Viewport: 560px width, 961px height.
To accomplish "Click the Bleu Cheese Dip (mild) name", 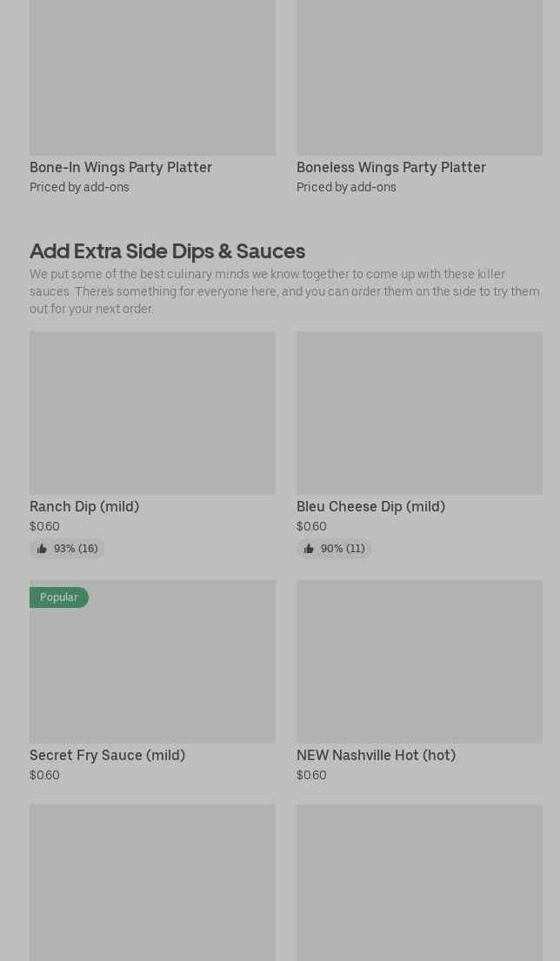I will click(x=370, y=506).
